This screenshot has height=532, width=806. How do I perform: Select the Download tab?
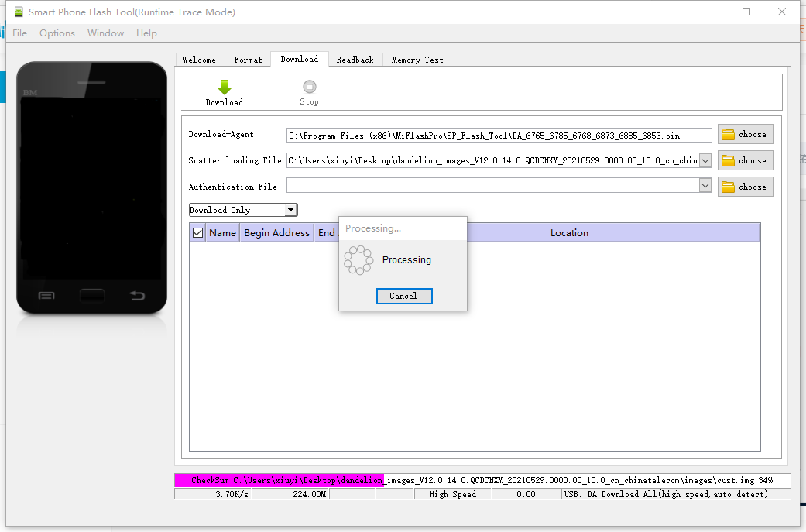(x=299, y=59)
